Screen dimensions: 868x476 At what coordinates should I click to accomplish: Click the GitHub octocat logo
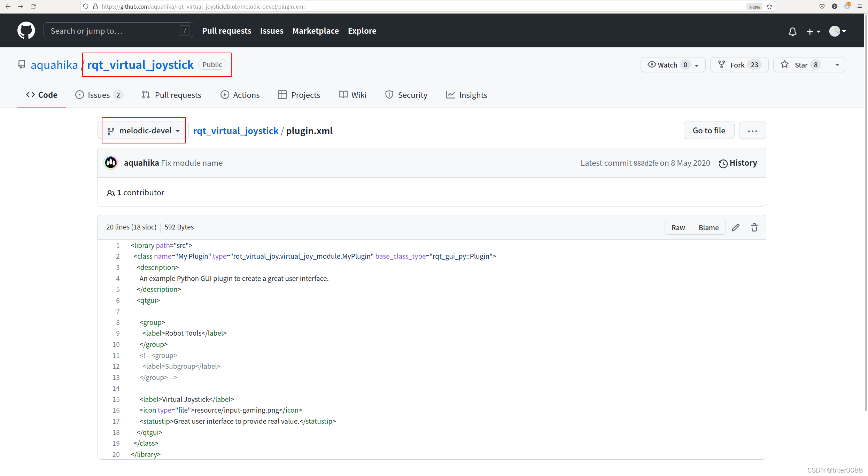[26, 30]
